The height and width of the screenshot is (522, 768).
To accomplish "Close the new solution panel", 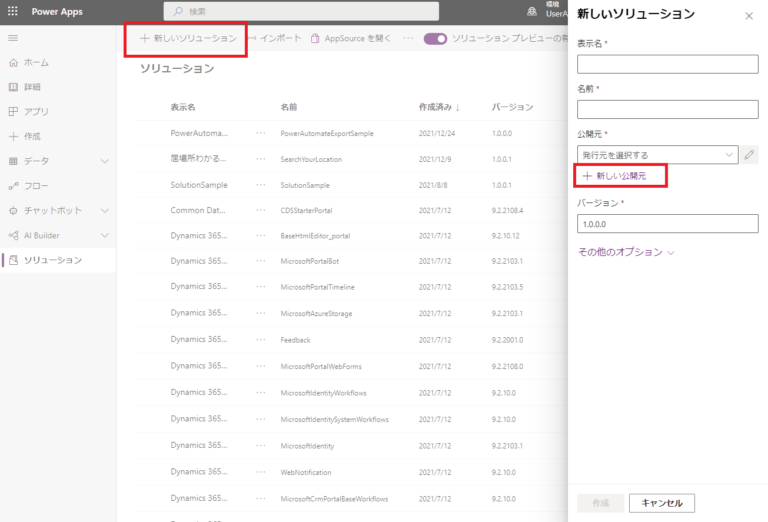I will (749, 16).
